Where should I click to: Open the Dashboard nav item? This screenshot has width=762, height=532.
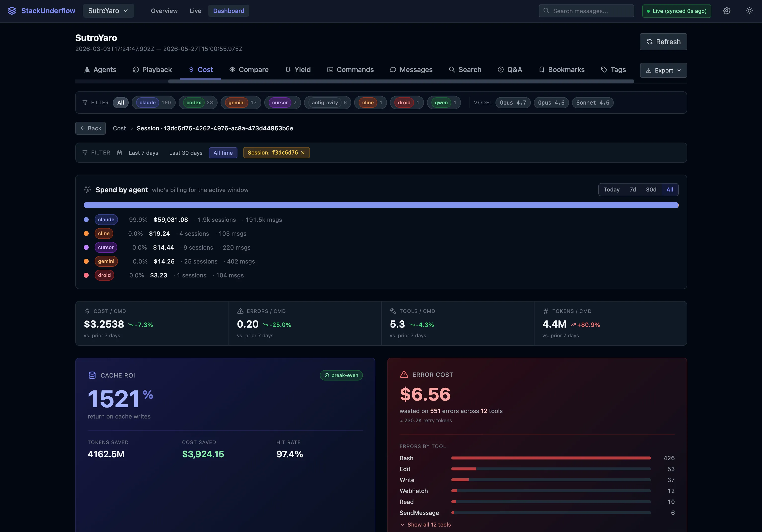click(x=229, y=11)
